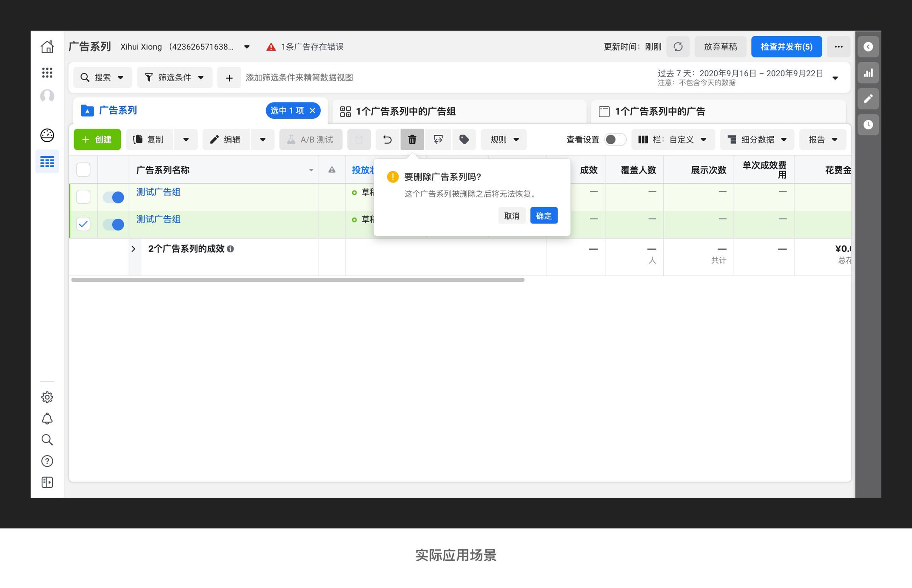Uncheck the second 测试广告组 row checkbox
The image size is (912, 588).
(83, 224)
